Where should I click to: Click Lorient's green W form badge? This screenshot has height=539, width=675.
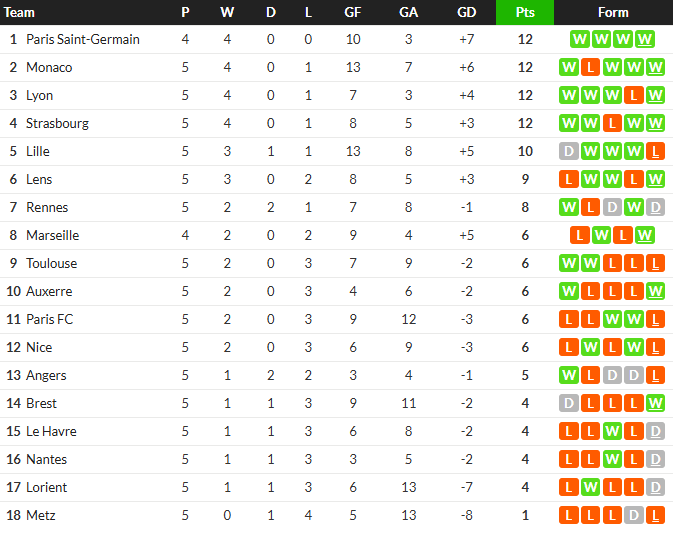coord(590,487)
